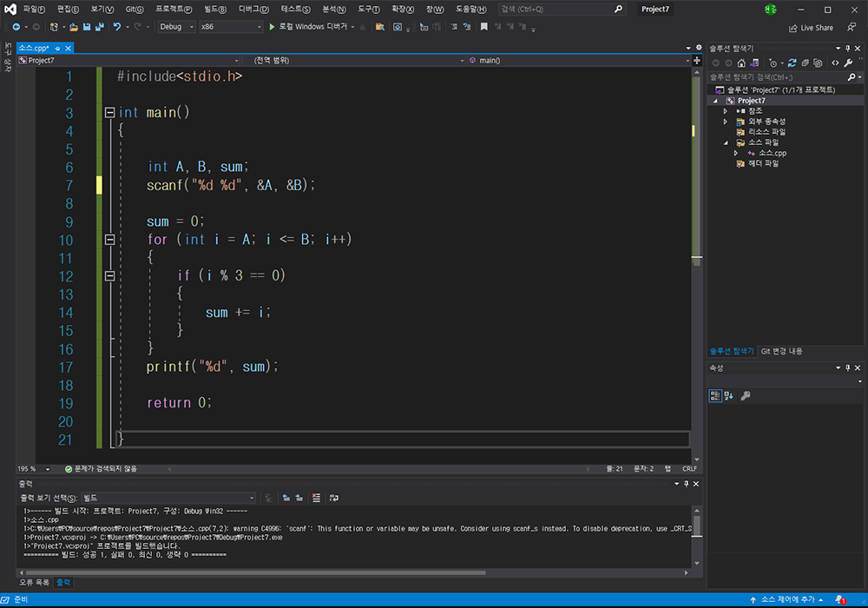Open the 디버그(D) menu
868x608 pixels.
[253, 10]
